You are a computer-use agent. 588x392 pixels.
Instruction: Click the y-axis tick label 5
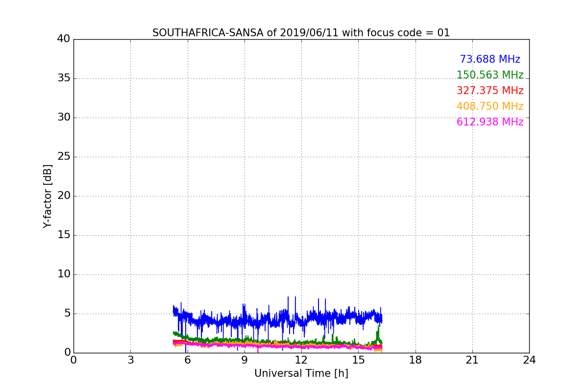pyautogui.click(x=67, y=314)
